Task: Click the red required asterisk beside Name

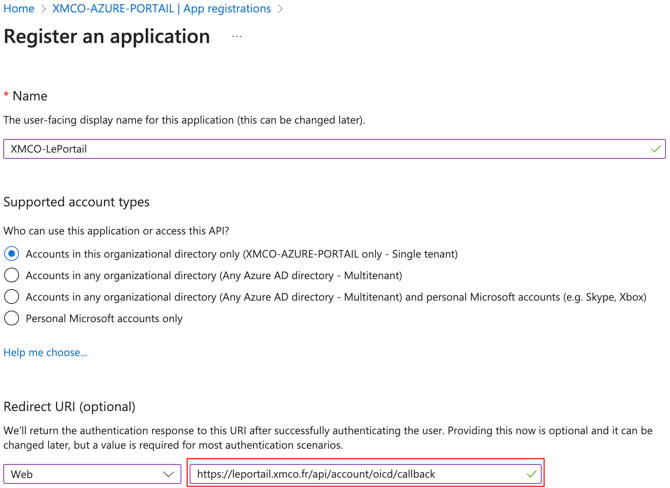Action: click(6, 96)
